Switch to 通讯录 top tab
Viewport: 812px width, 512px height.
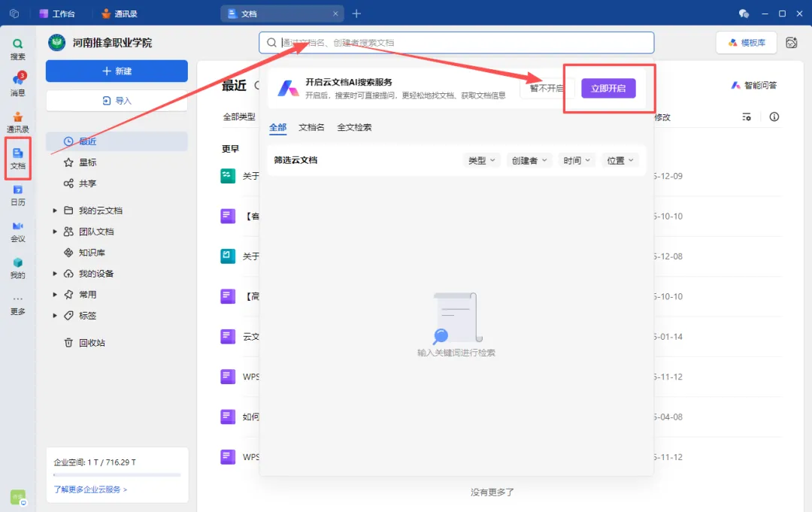click(x=119, y=14)
